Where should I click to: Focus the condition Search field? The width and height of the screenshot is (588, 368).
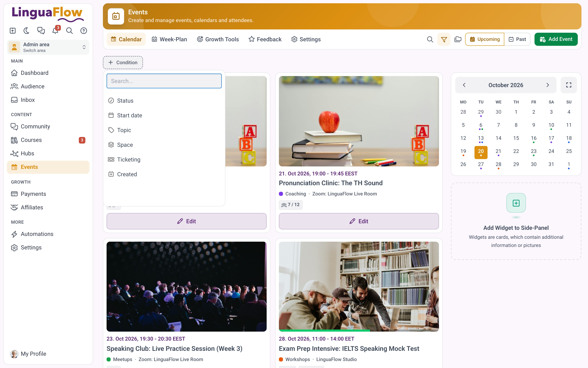[x=164, y=81]
